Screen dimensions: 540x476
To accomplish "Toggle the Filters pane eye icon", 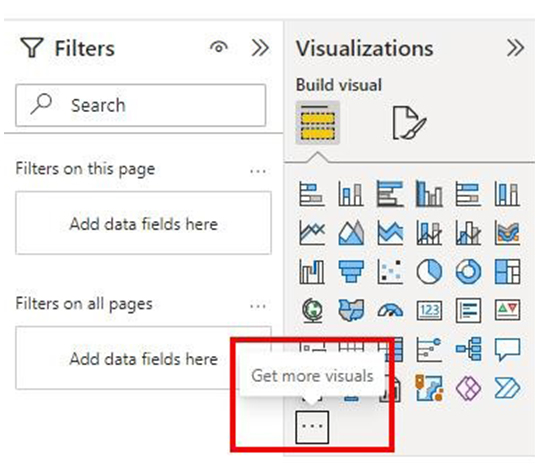I will (x=219, y=48).
